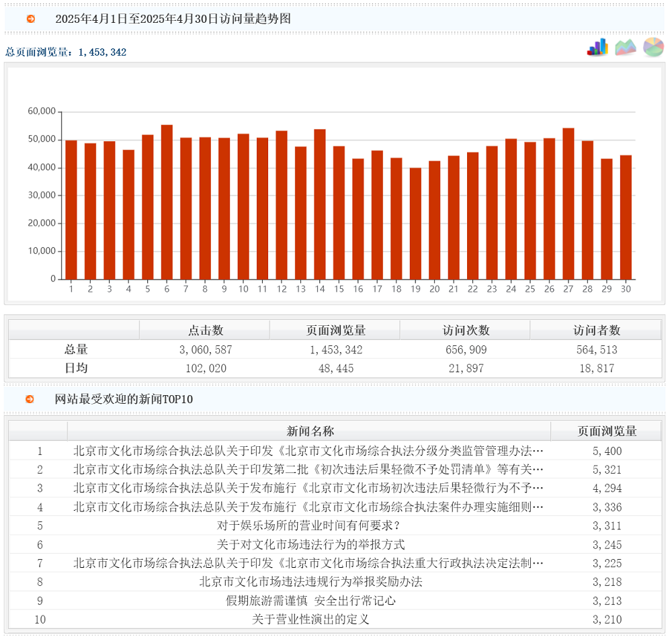Click the bar for day 30
The height and width of the screenshot is (637, 672).
(x=626, y=217)
